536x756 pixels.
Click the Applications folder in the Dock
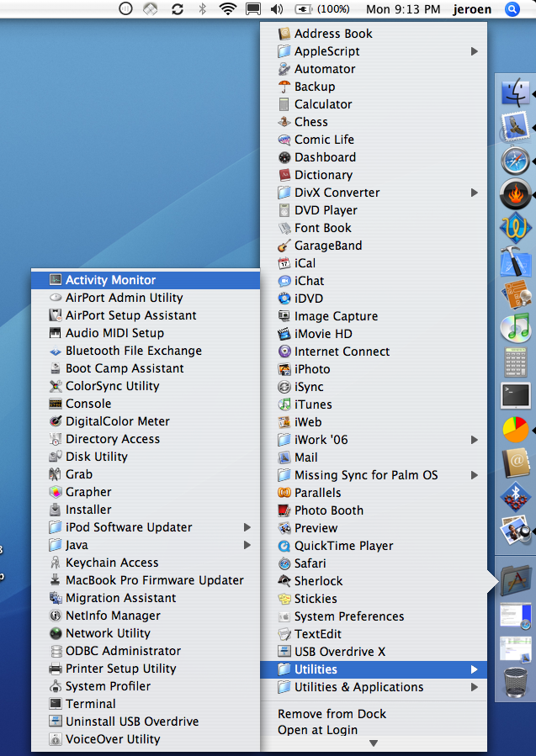tap(516, 580)
